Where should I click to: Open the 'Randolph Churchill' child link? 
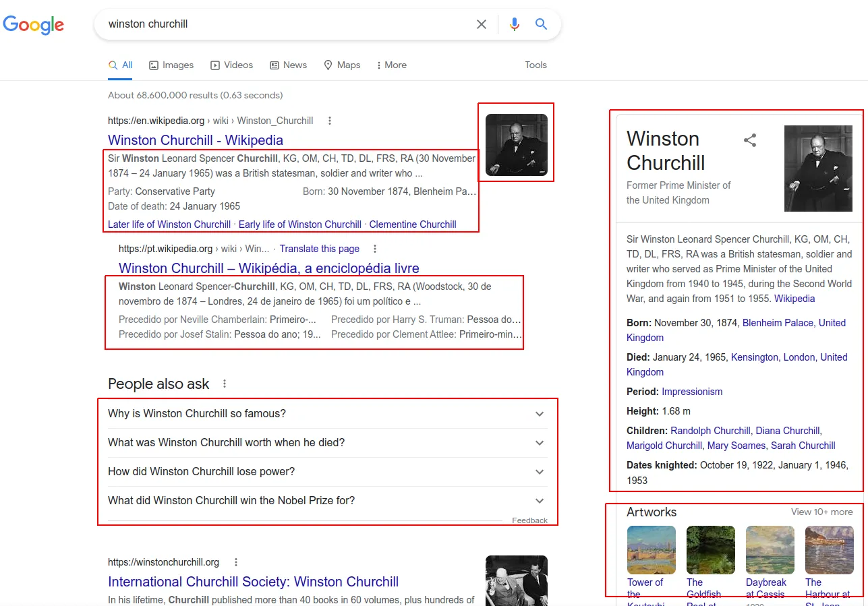(x=710, y=431)
